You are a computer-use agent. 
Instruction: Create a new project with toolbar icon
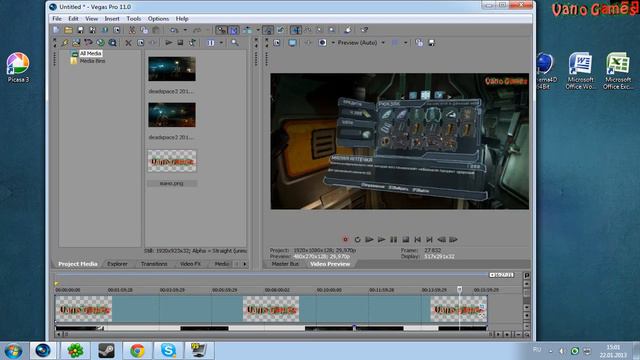click(x=56, y=30)
